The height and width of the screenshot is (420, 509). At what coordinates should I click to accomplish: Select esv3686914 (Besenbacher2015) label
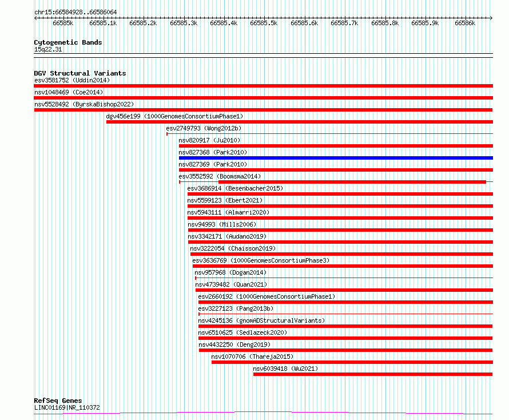235,188
